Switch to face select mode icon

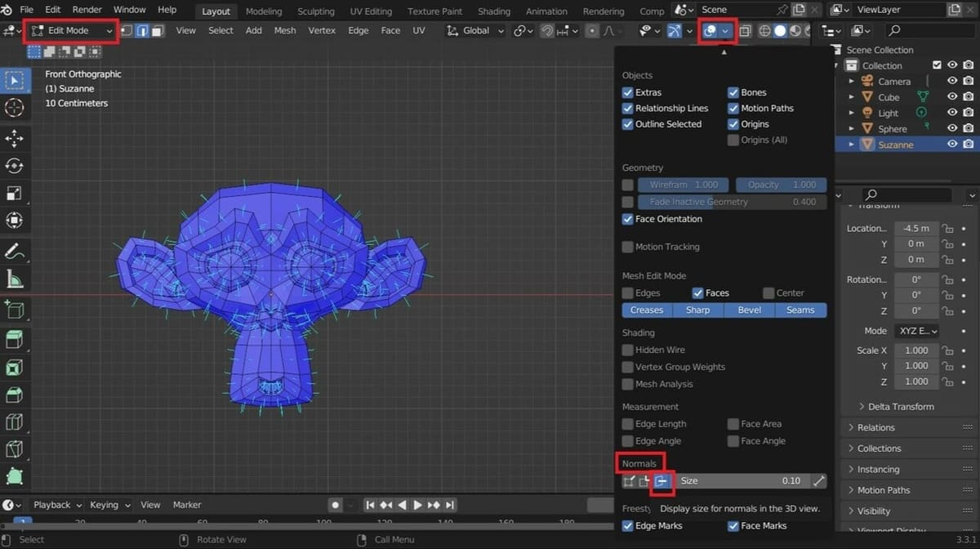[158, 30]
